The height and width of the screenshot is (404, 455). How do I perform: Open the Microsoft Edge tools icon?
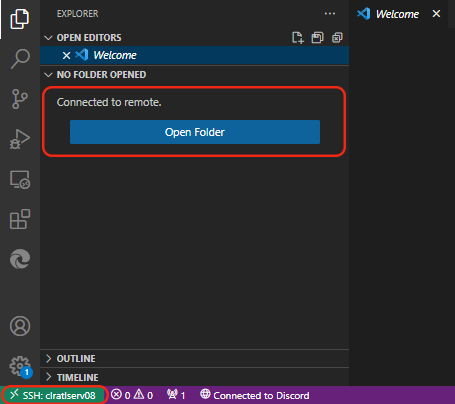pyautogui.click(x=20, y=259)
